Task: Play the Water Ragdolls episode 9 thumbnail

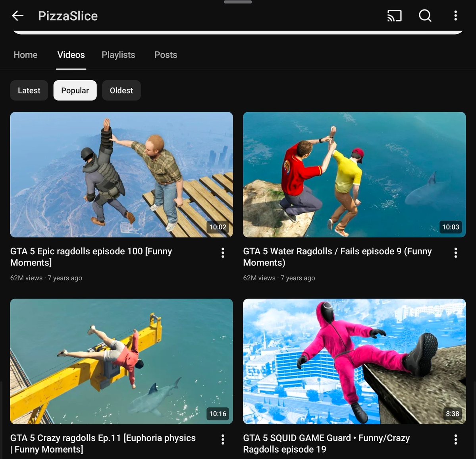Action: [354, 174]
